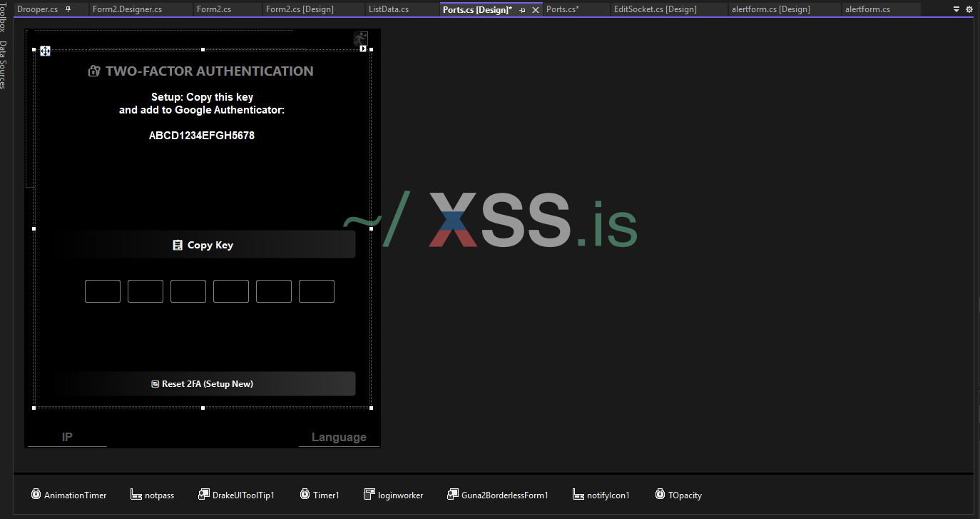Select the TOpacity timer component in the tray
The width and height of the screenshot is (980, 519).
(x=678, y=495)
